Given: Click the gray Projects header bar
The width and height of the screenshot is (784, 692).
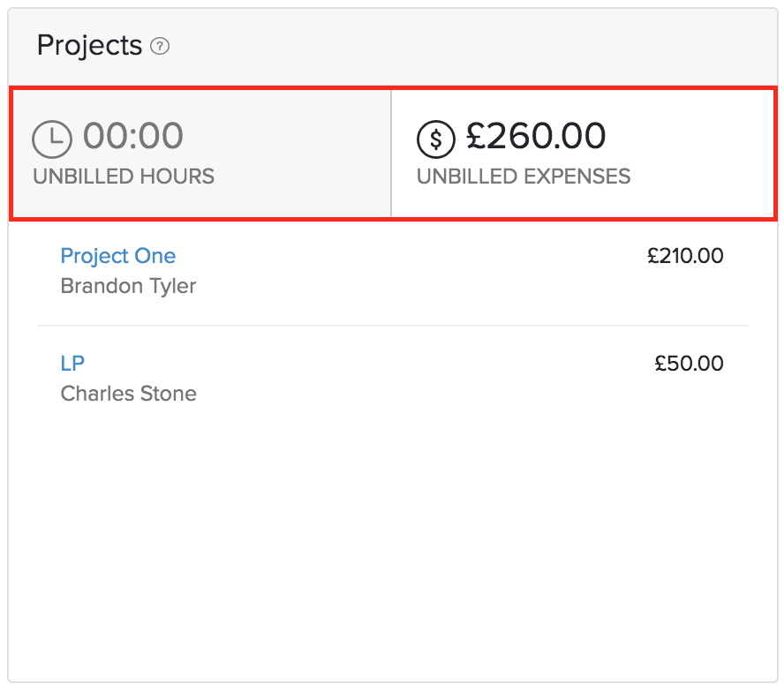Looking at the screenshot, I should tap(468, 47).
